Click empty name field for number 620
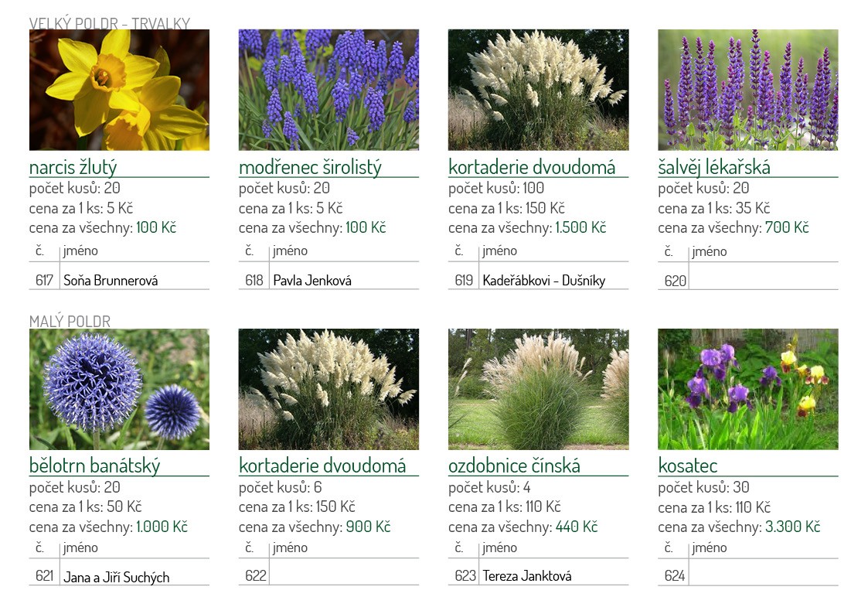 tap(762, 281)
